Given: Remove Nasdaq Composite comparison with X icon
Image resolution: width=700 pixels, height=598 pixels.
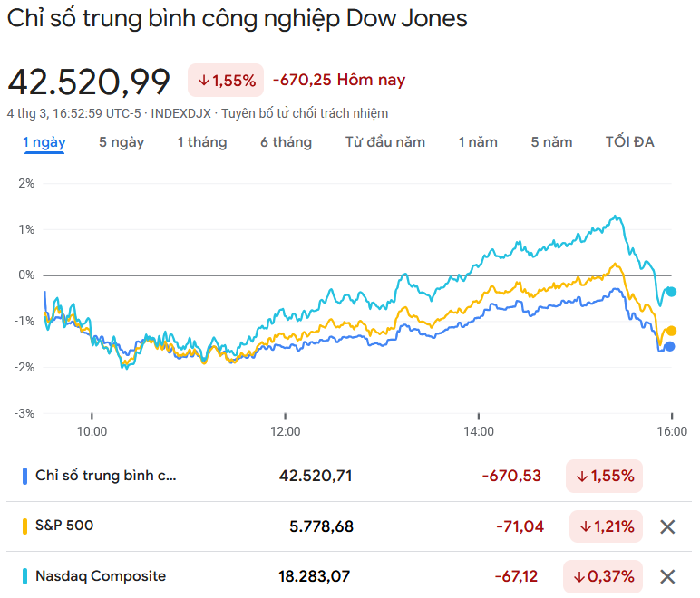Looking at the screenshot, I should click(x=668, y=576).
